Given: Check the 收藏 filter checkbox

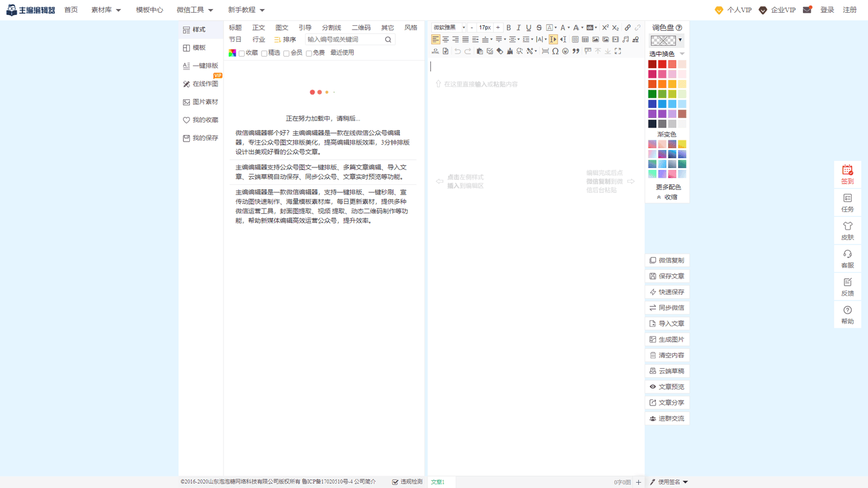Looking at the screenshot, I should click(242, 53).
